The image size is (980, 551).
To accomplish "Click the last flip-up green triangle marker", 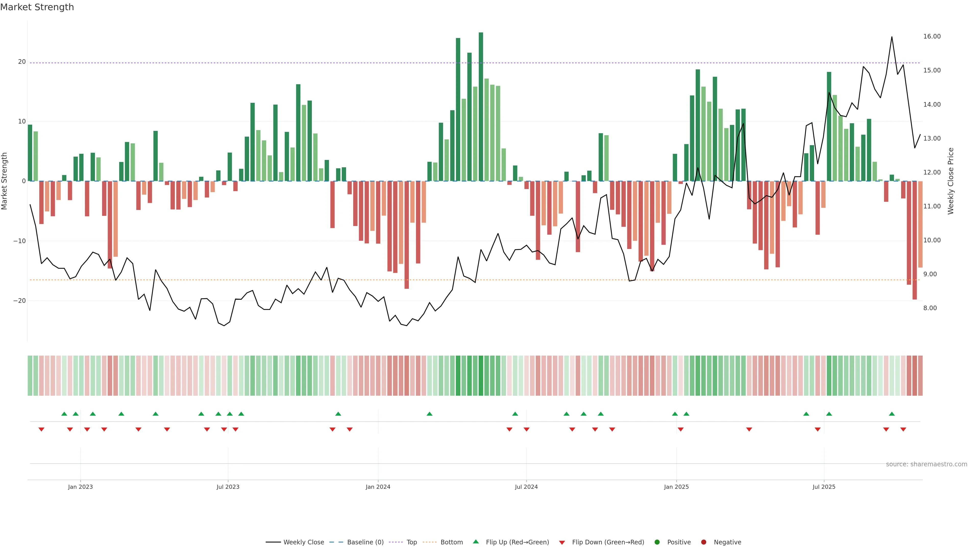I will click(892, 414).
